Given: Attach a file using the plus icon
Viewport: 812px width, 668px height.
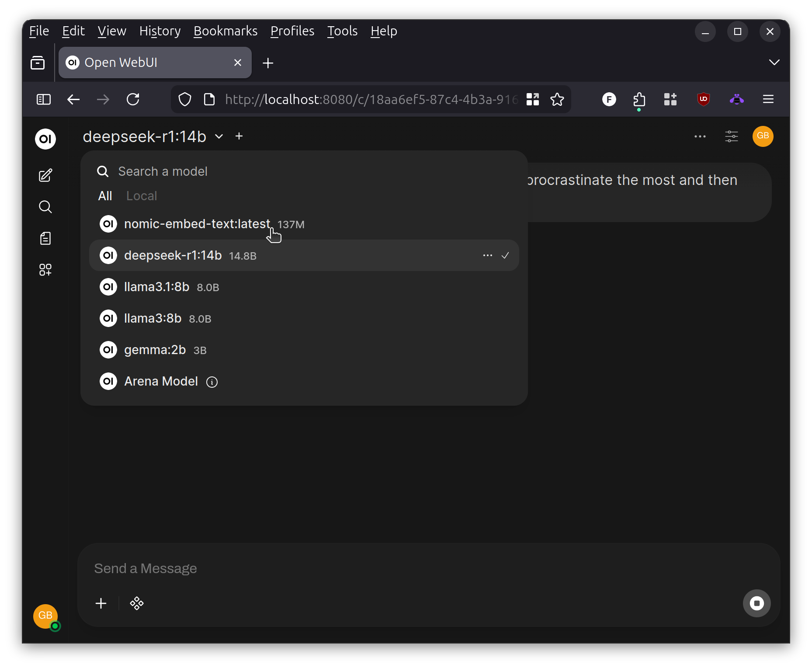Looking at the screenshot, I should coord(101,603).
